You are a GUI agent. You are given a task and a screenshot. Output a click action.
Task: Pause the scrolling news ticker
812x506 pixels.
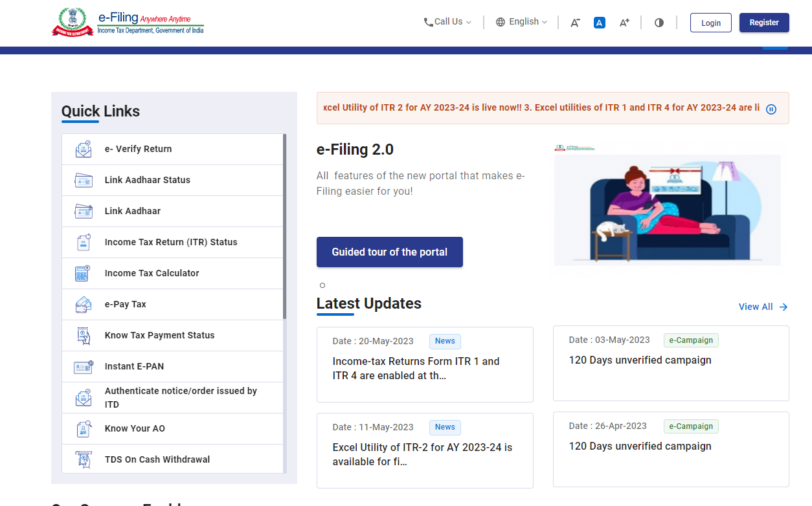771,109
